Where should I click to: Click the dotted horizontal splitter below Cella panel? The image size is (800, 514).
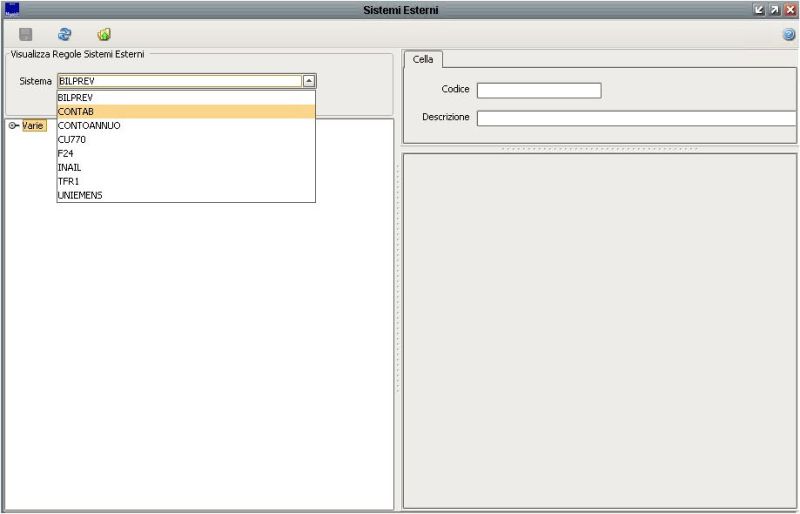tap(600, 148)
